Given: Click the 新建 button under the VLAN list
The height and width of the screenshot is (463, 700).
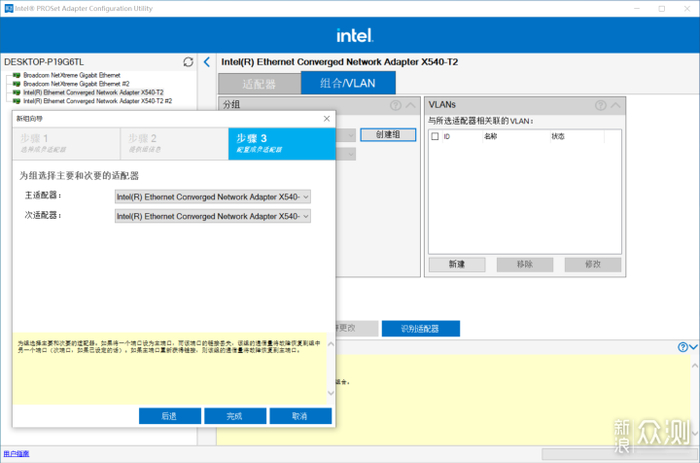Looking at the screenshot, I should tap(457, 264).
